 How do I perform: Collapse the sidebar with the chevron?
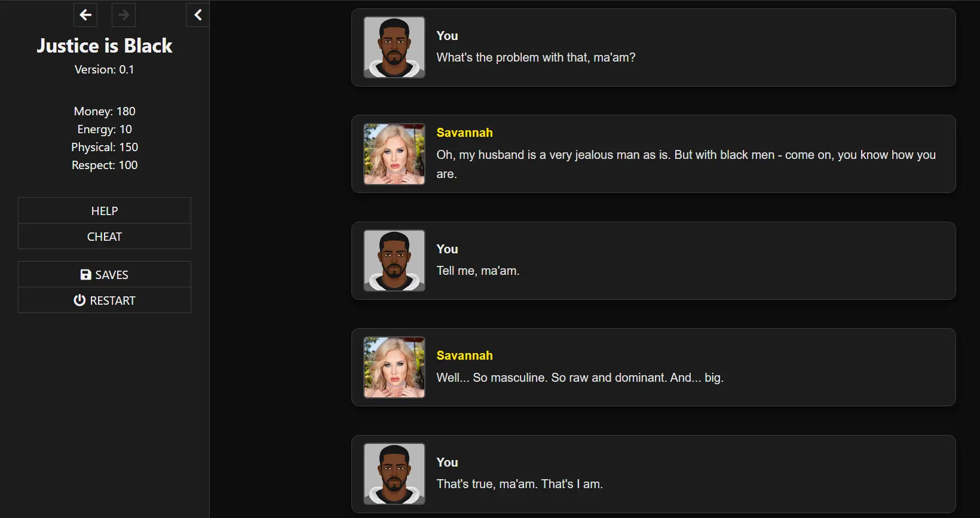tap(198, 15)
